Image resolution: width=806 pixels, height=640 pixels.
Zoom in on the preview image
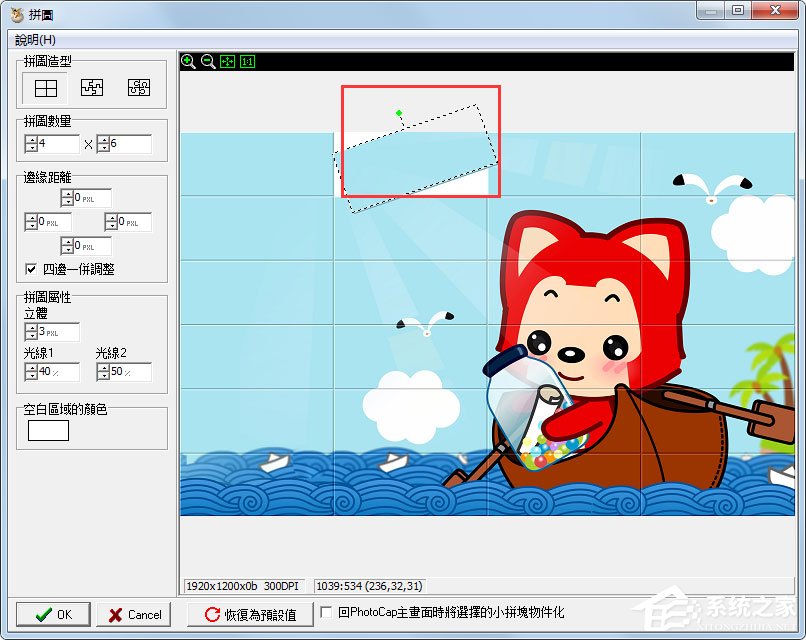[188, 62]
